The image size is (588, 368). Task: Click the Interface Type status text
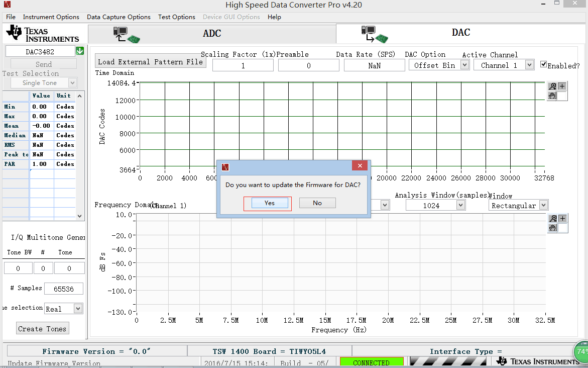(x=466, y=351)
